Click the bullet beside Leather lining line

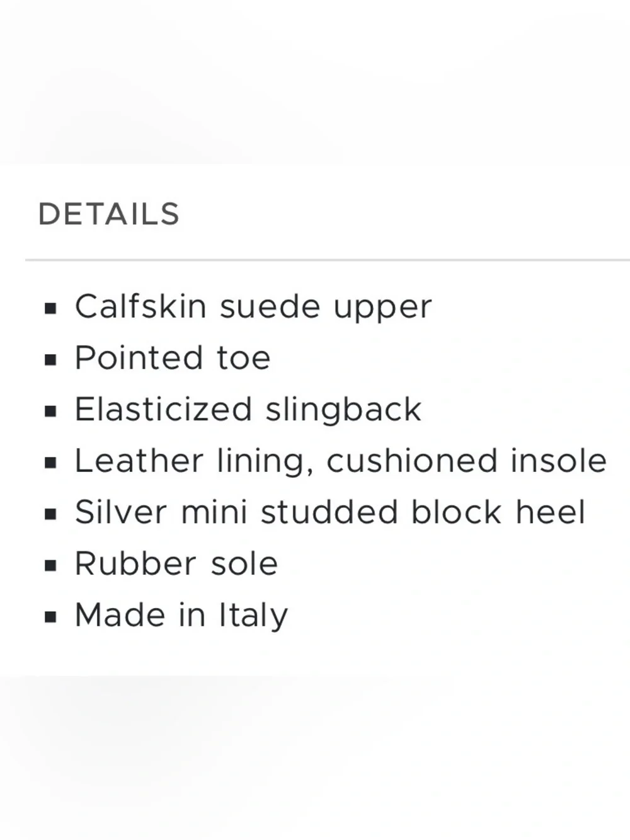[51, 463]
